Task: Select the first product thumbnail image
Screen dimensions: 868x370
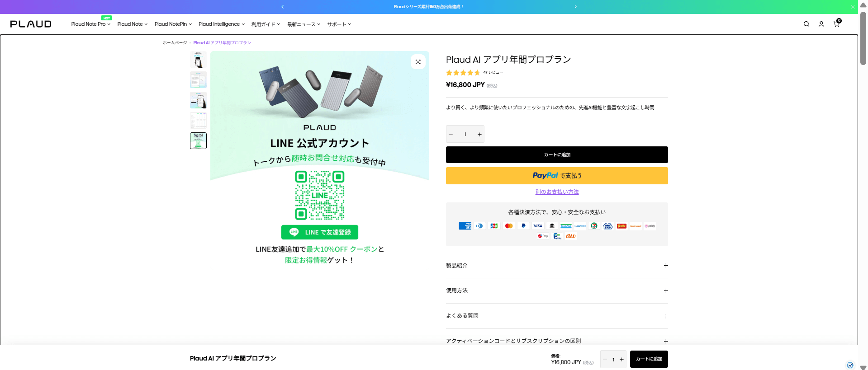Action: 198,60
